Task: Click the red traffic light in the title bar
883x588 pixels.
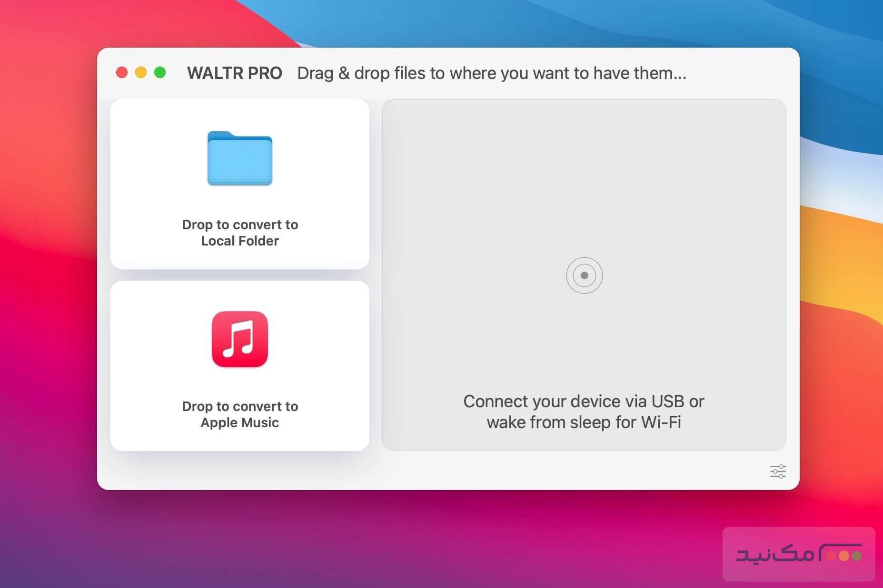Action: coord(122,72)
